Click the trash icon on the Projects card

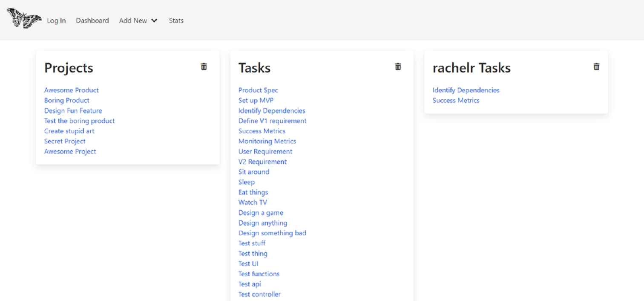[204, 67]
